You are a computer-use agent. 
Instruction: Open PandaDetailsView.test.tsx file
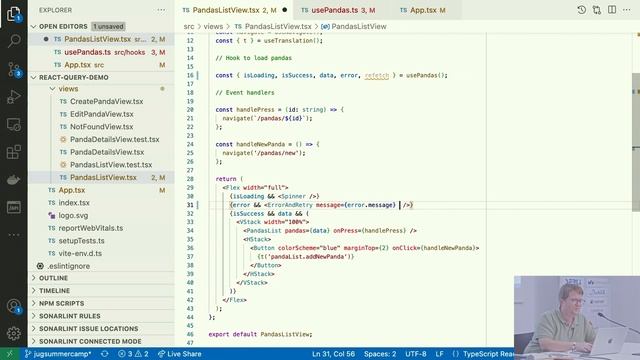(x=102, y=139)
